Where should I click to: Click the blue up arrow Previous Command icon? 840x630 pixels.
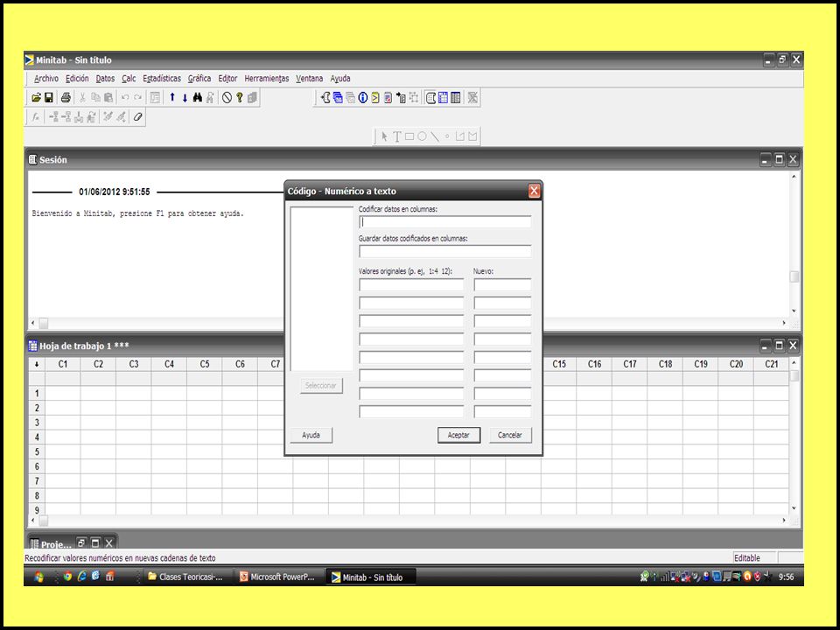pos(172,97)
